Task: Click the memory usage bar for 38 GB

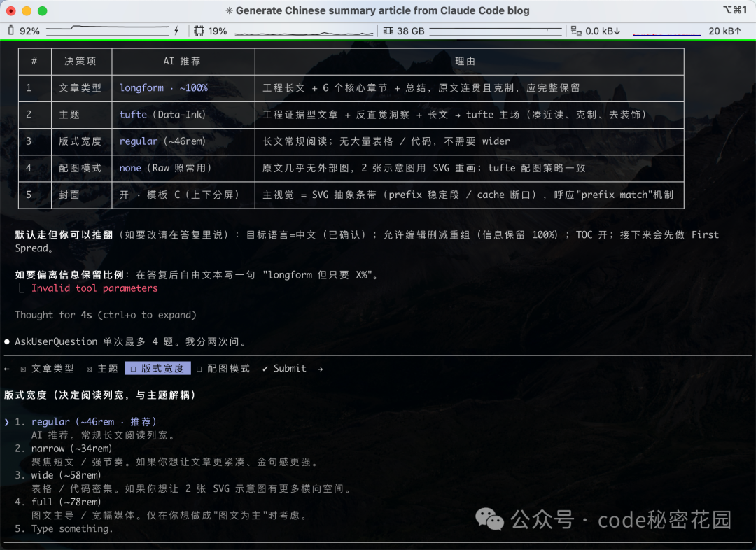Action: (x=496, y=31)
